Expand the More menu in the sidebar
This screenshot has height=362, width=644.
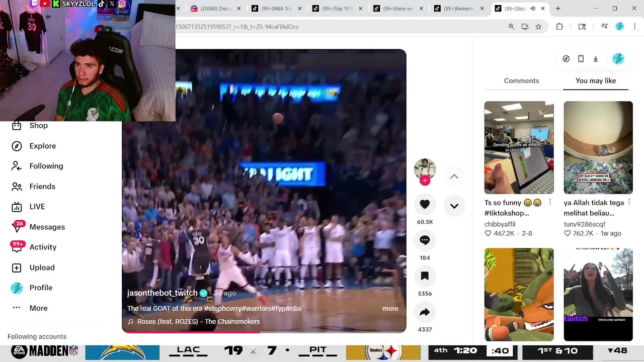tap(38, 308)
